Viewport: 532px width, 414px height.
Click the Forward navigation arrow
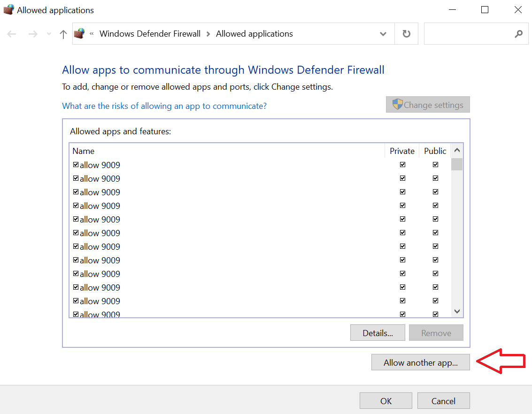coord(33,34)
